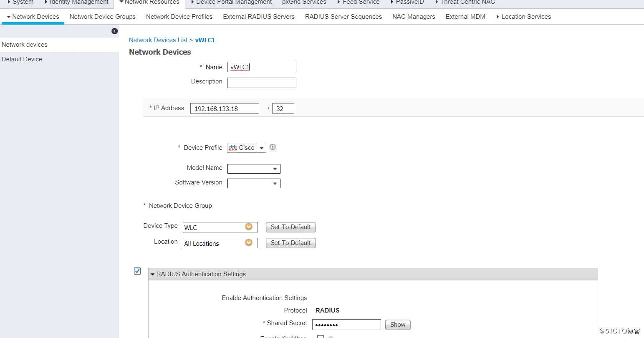Click Show to reveal the Shared Secret
The width and height of the screenshot is (644, 338).
click(x=398, y=325)
